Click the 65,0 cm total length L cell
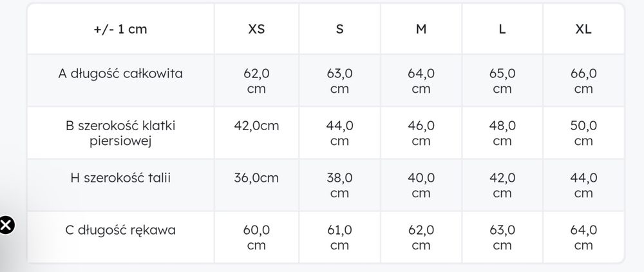This screenshot has height=272, width=644. (x=502, y=81)
